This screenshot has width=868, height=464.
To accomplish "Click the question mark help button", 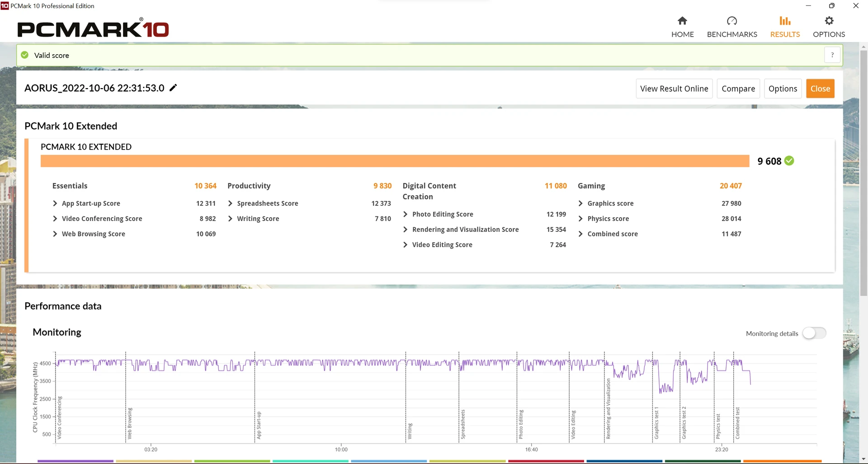I will 832,55.
